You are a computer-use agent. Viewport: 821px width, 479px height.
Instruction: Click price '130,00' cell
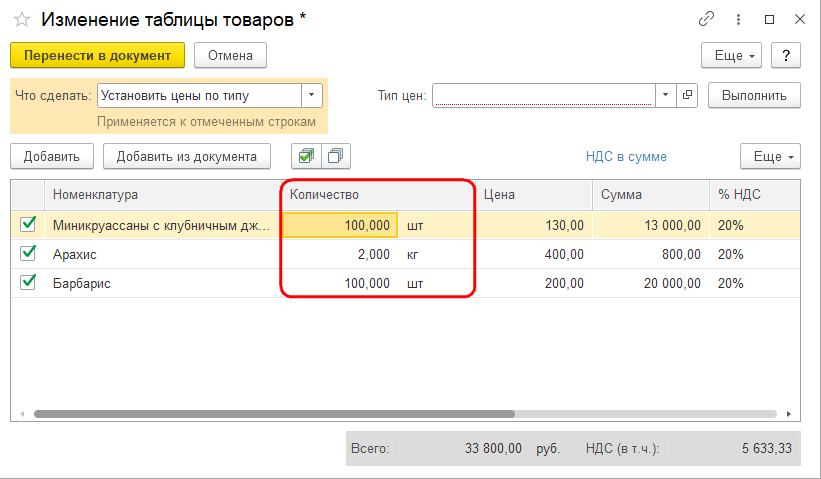tap(534, 225)
